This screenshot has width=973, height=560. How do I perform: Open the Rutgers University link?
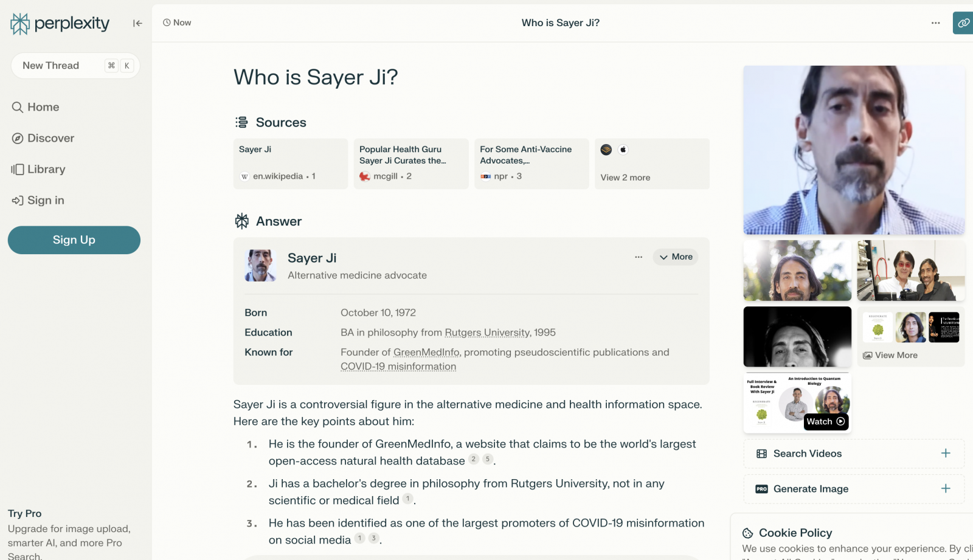point(488,333)
